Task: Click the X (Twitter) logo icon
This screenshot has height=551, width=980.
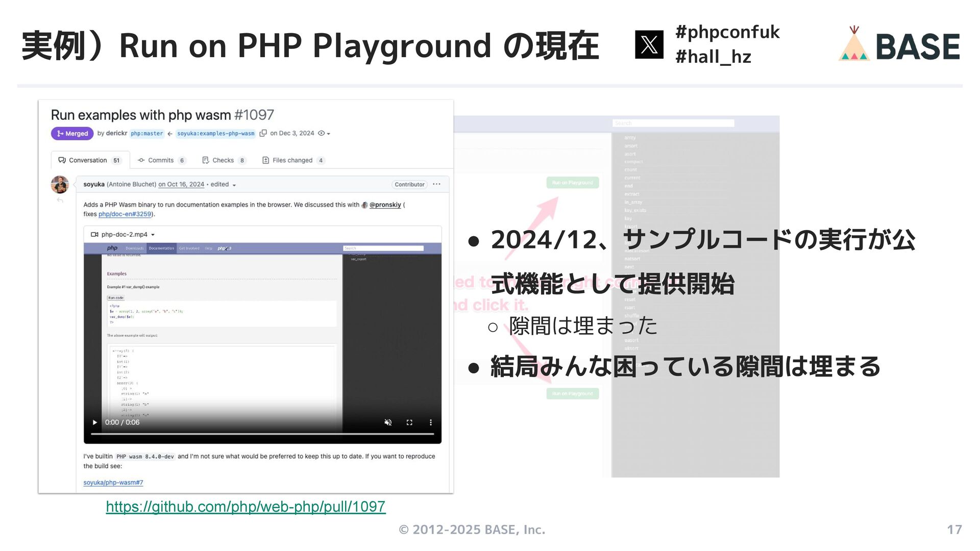Action: 649,44
